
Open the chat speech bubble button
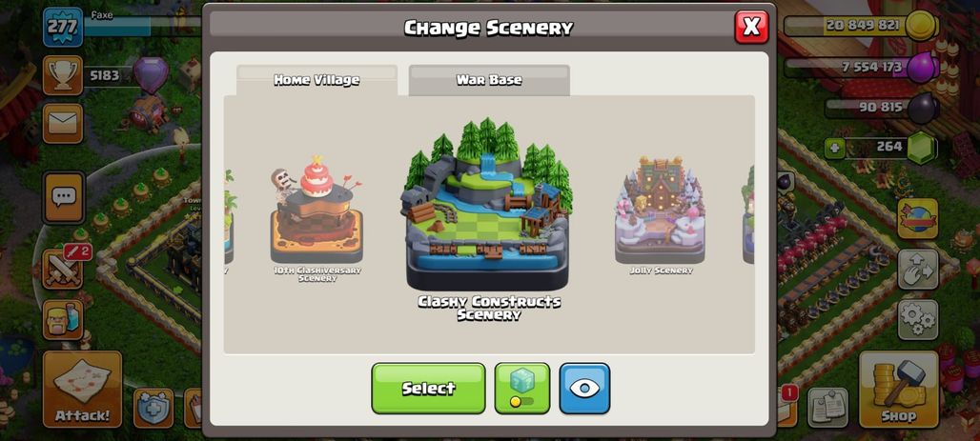coord(63,197)
